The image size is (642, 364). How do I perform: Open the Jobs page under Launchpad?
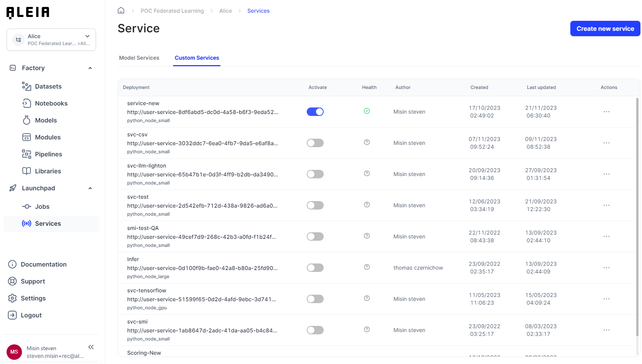click(42, 206)
